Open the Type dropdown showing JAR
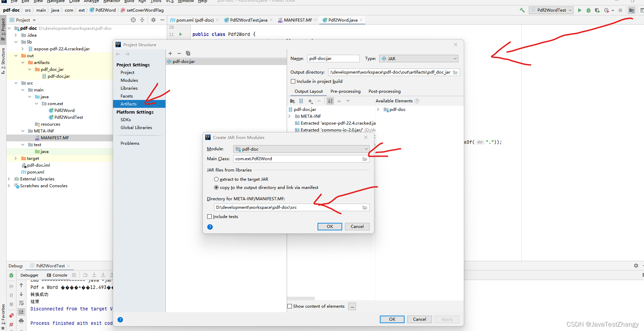This screenshot has height=331, width=644. click(x=419, y=59)
